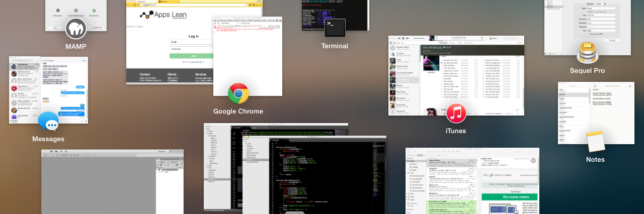Click the MAMP elephant app icon
The width and height of the screenshot is (644, 214).
tap(76, 29)
